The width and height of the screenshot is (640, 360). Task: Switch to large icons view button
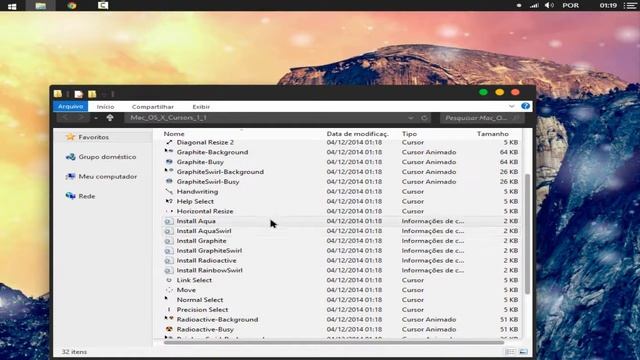tap(523, 352)
